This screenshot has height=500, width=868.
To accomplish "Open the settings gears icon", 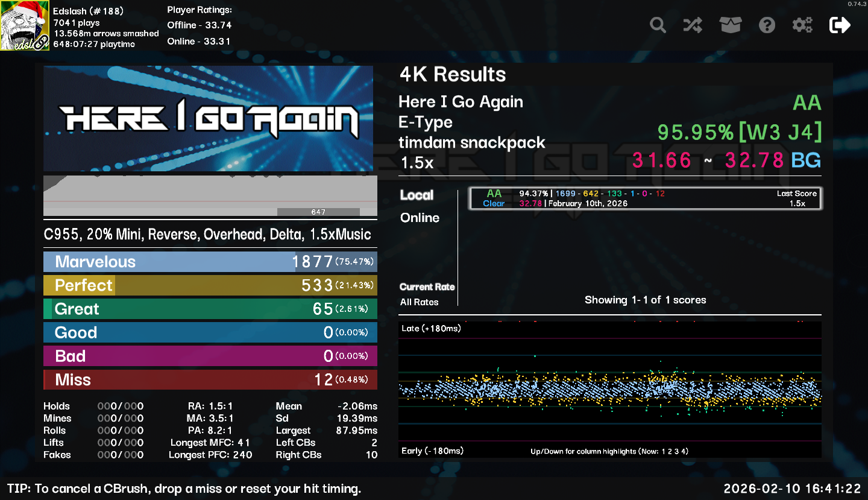I will pyautogui.click(x=802, y=25).
